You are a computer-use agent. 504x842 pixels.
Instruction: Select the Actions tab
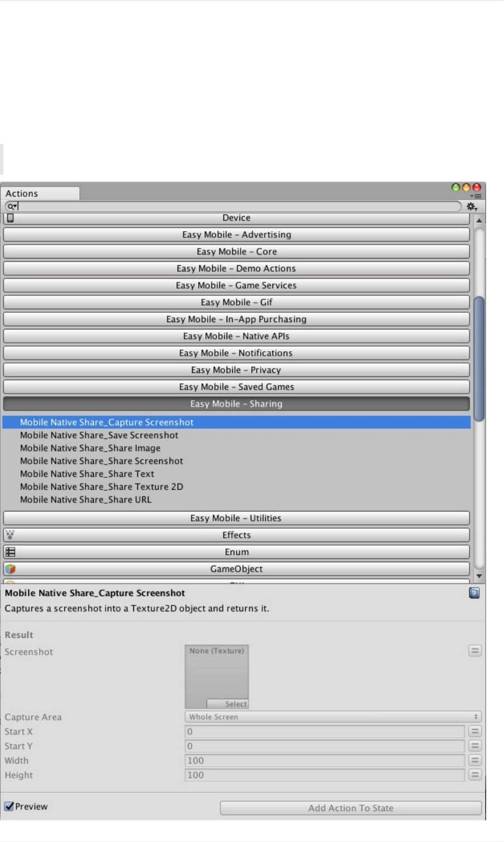40,193
